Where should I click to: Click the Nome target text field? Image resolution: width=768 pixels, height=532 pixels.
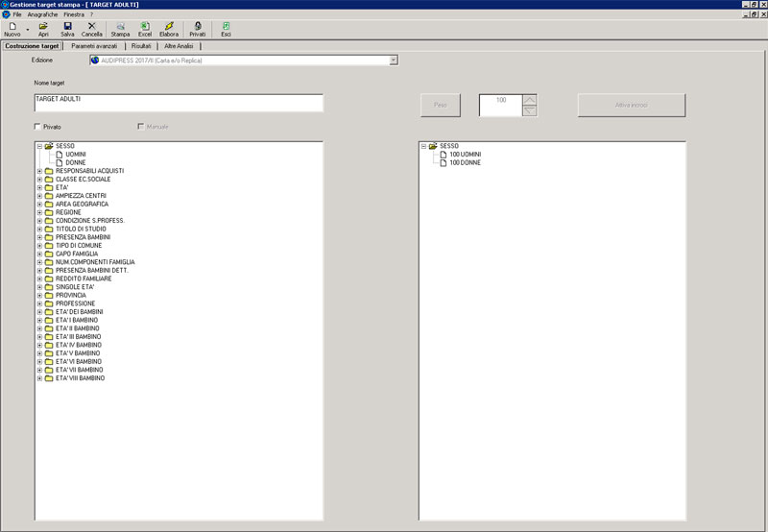point(179,103)
